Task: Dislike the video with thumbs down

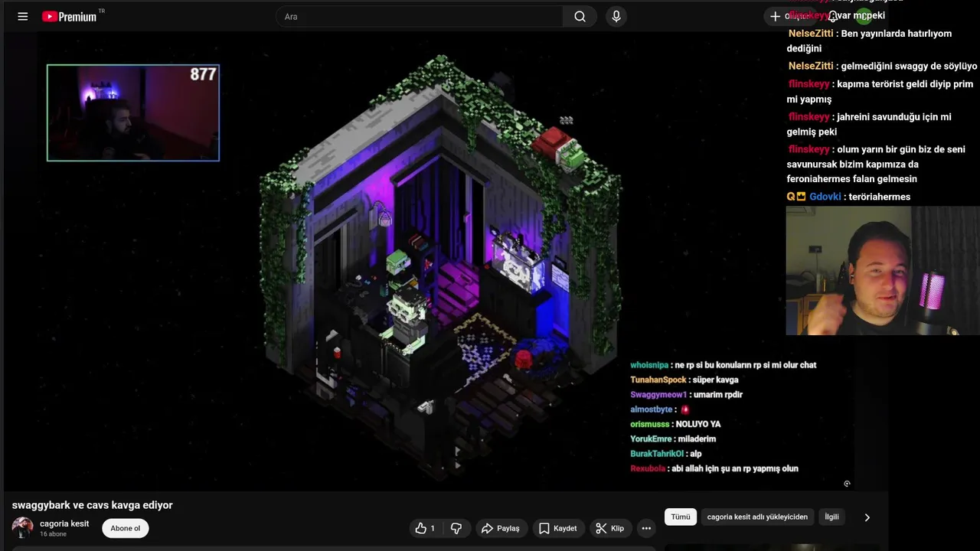Action: click(456, 528)
